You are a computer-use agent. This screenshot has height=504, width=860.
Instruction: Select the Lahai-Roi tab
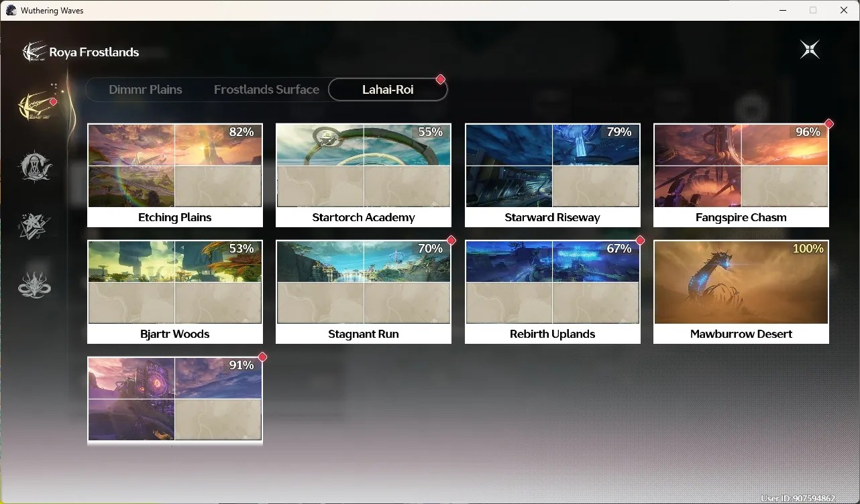click(x=388, y=89)
